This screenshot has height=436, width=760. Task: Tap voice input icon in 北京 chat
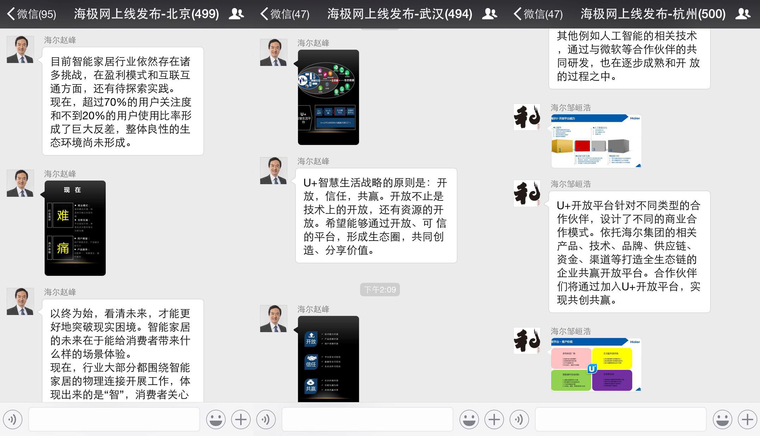(x=13, y=419)
